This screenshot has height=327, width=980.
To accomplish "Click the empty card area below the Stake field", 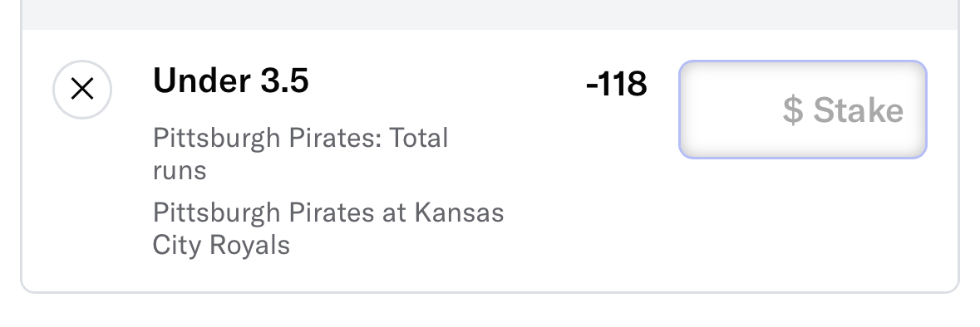I will tap(802, 225).
